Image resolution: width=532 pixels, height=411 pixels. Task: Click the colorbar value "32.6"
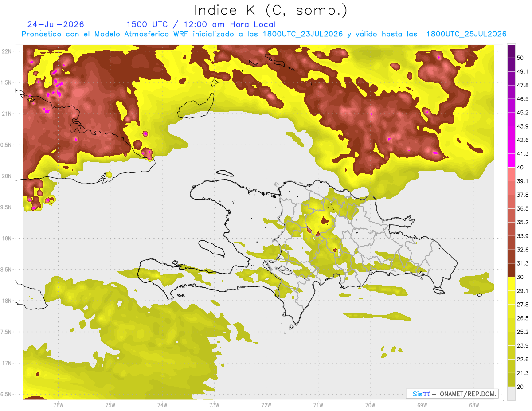522,250
